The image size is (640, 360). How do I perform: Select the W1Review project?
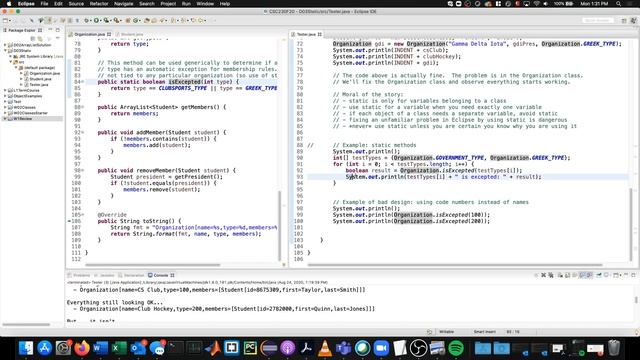(22, 119)
